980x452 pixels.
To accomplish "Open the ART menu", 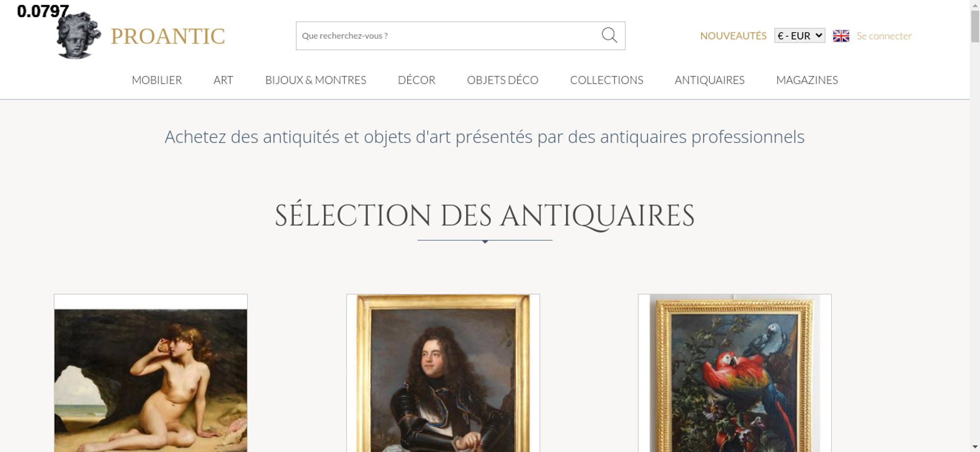I will 223,80.
